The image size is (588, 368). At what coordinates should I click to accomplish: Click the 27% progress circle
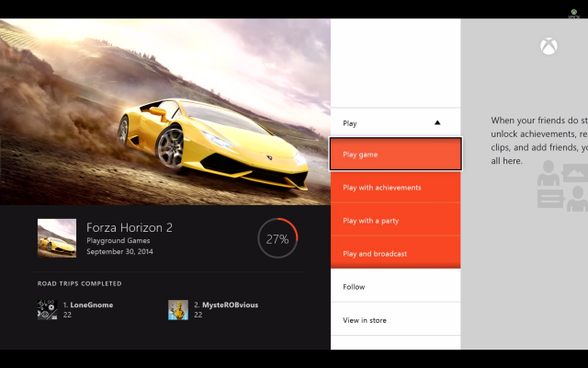(277, 238)
